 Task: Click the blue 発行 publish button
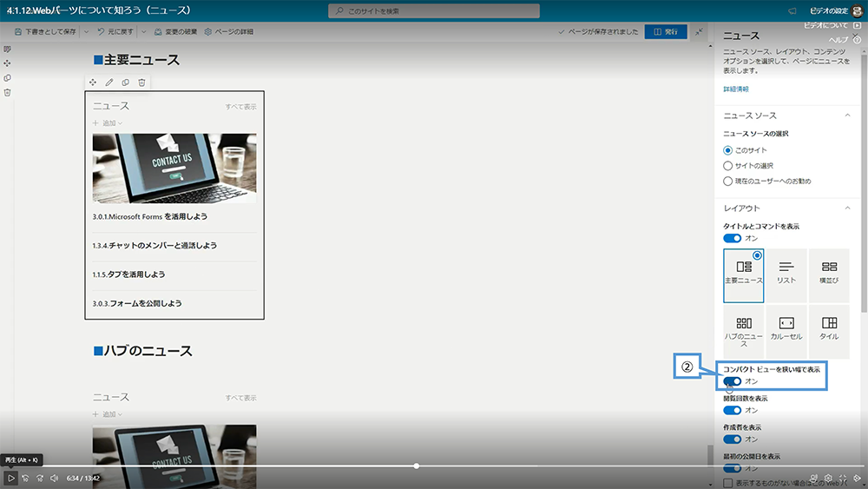[x=666, y=31]
